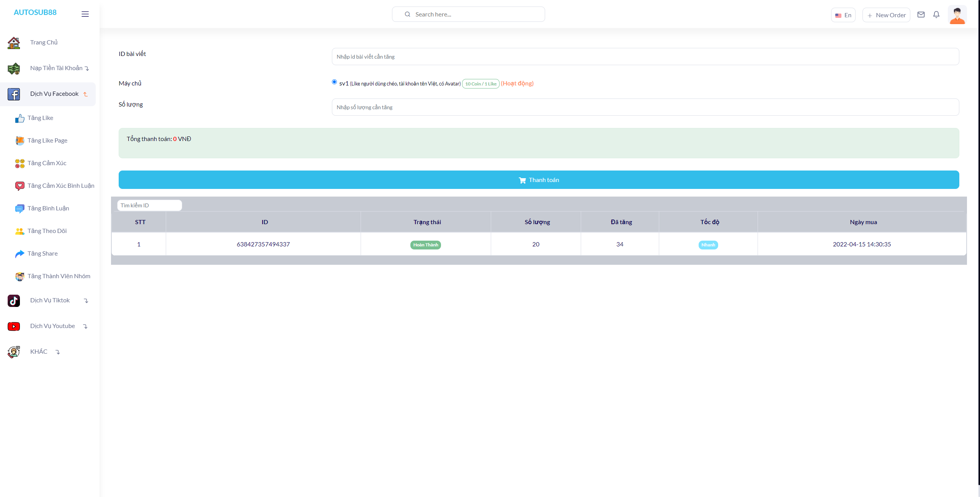Screen dimensions: 980x497
Task: Collapse the Dịch Vụ Facebook arrow
Action: [x=86, y=94]
